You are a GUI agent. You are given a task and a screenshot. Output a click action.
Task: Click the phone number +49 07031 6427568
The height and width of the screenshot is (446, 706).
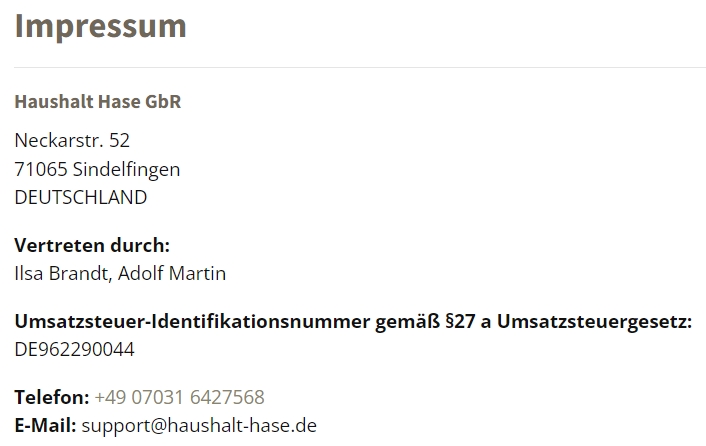click(x=180, y=397)
